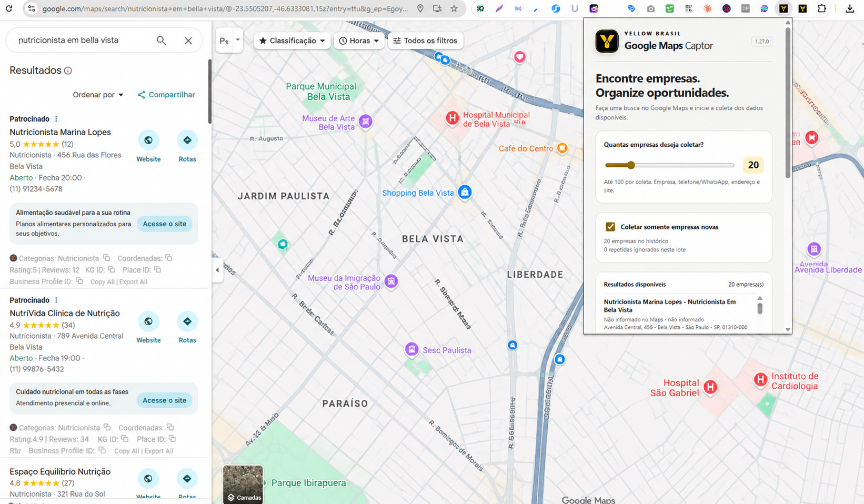This screenshot has height=504, width=864.
Task: Copy KG ID for the Rating:4.9 listing
Action: (x=125, y=439)
